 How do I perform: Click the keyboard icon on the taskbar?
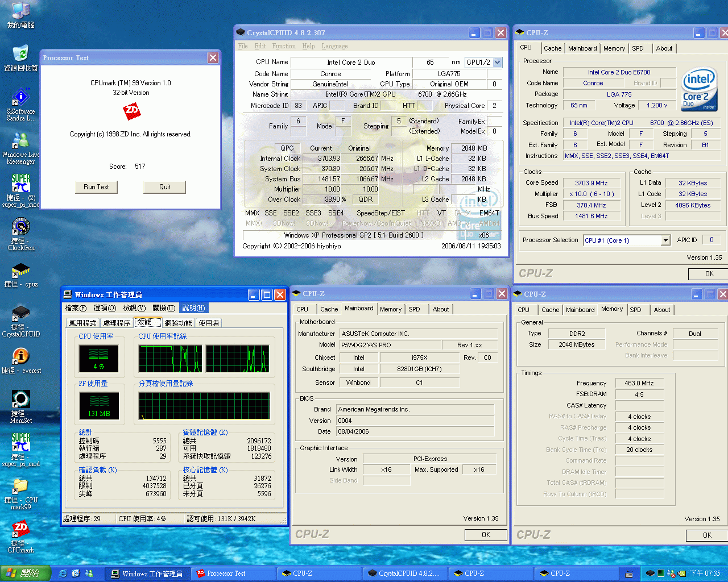[629, 573]
